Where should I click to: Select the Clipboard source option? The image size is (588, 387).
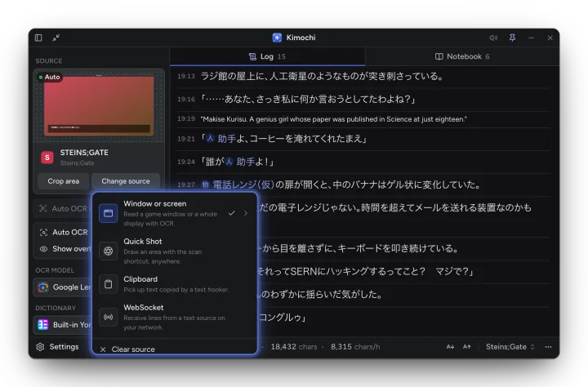tap(175, 284)
